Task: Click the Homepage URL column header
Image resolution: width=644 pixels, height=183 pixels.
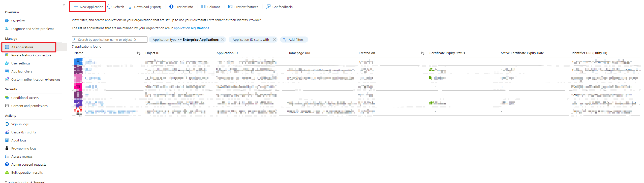Action: coord(299,53)
